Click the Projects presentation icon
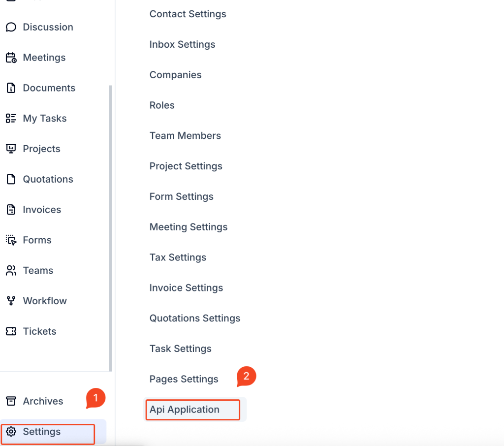 click(x=11, y=149)
